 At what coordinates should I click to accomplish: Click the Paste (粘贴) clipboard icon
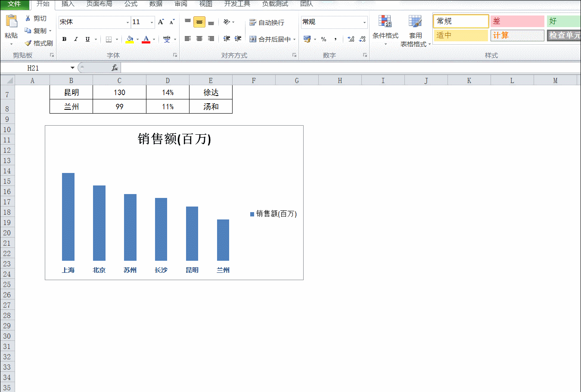click(x=11, y=21)
